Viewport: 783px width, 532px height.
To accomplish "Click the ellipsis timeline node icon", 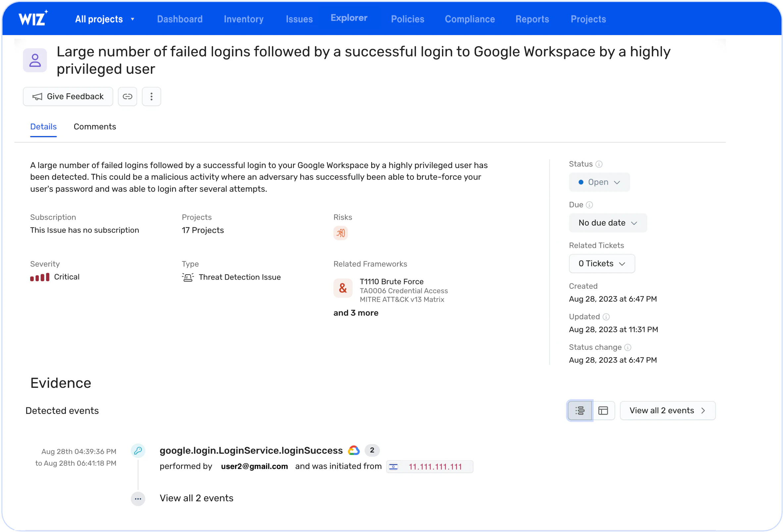I will pos(138,499).
